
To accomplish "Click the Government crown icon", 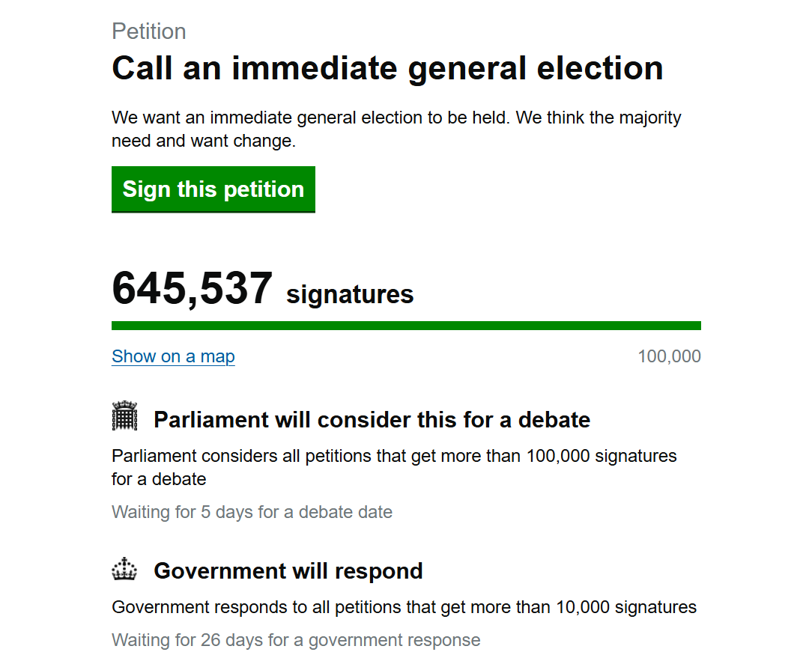I will pos(125,568).
